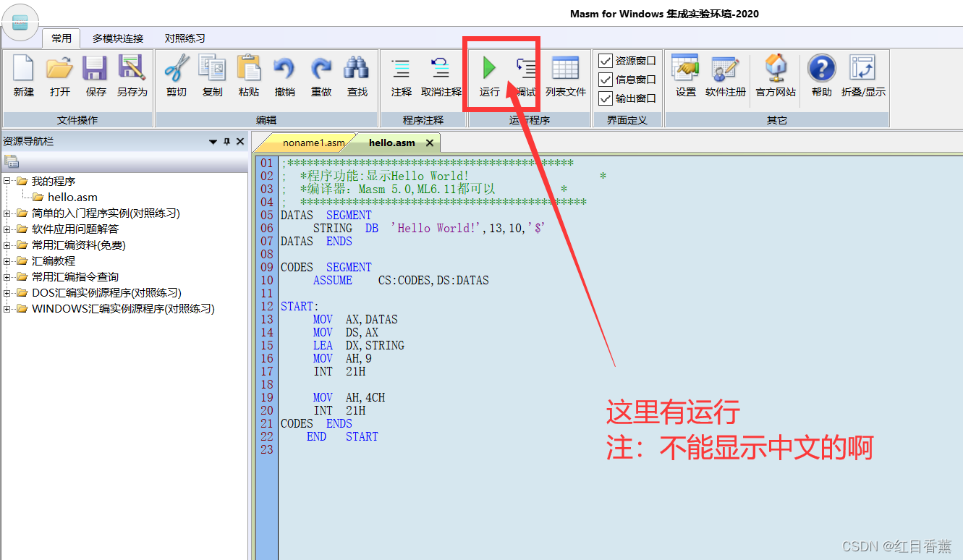Expand 软件应用问题解答 tree node
Viewport: 963px width, 560px height.
click(x=7, y=229)
